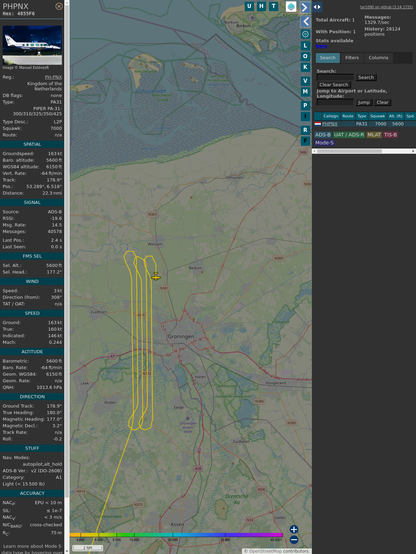Center map with crosshair icon
416x554 pixels.
pyautogui.click(x=305, y=34)
